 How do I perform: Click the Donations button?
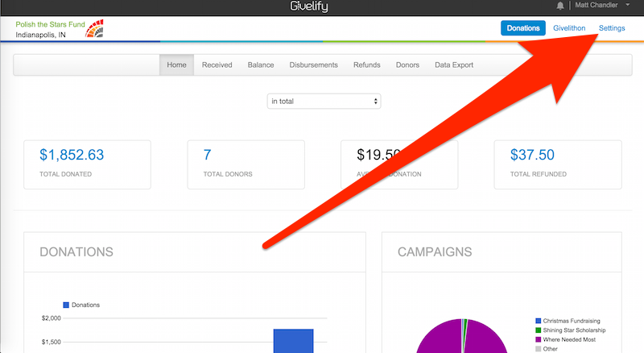[x=523, y=28]
